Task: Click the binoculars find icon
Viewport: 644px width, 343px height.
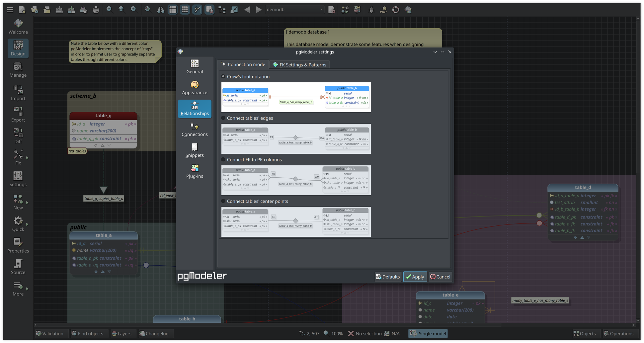Action: [x=161, y=10]
